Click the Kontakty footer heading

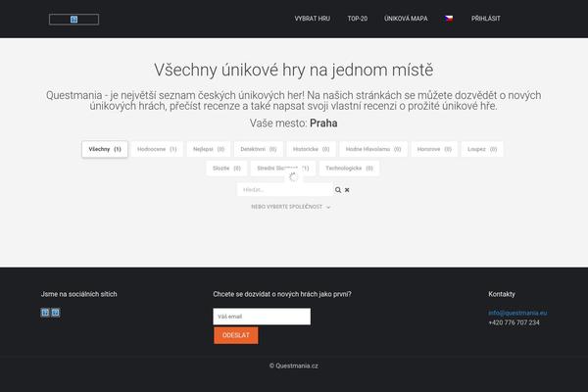502,294
